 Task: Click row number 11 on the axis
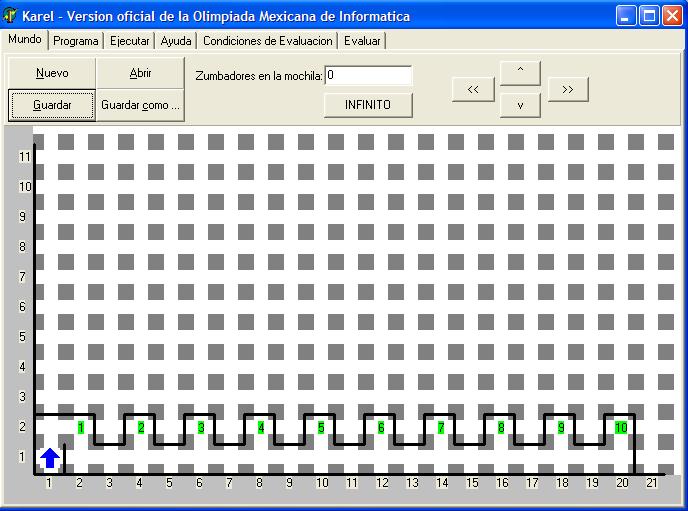pos(25,157)
